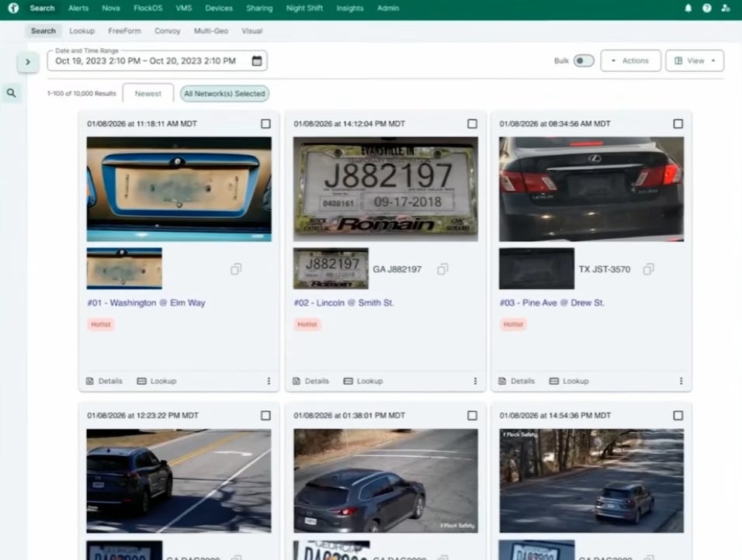Open the Nova menu
The width and height of the screenshot is (742, 560).
click(x=111, y=8)
